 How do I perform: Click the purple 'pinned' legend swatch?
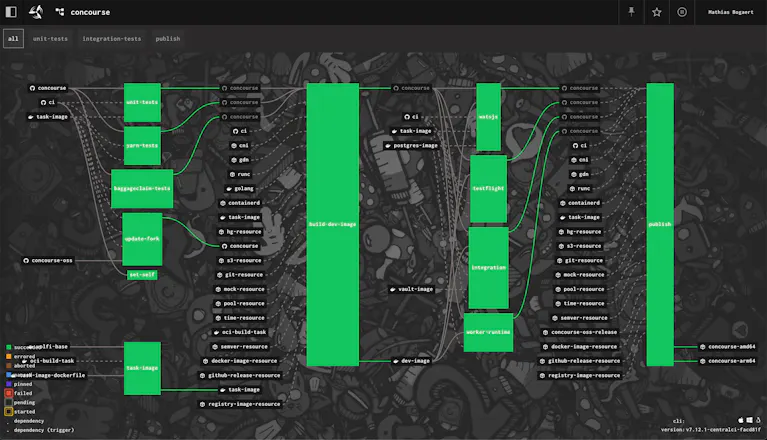[9, 384]
